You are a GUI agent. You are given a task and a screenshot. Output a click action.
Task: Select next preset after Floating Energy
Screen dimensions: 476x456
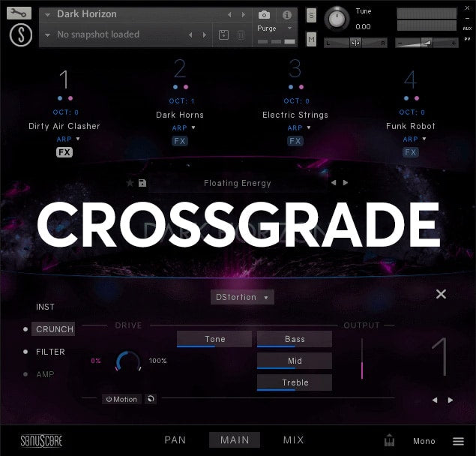pyautogui.click(x=346, y=182)
